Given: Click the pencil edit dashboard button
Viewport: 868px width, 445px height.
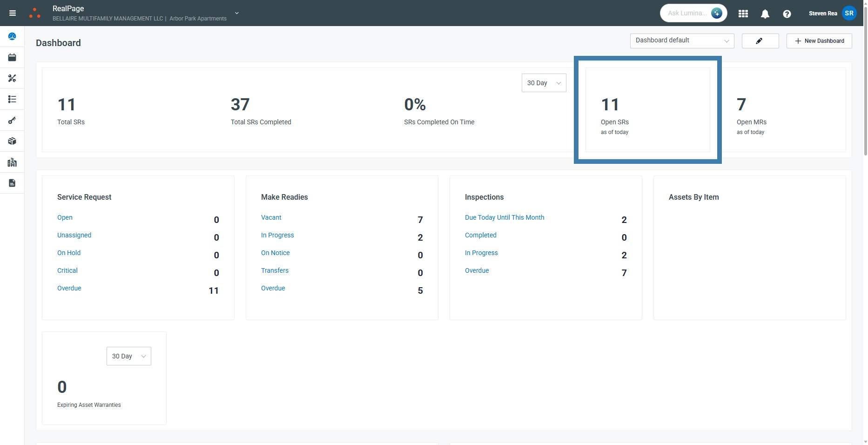Looking at the screenshot, I should coord(760,41).
